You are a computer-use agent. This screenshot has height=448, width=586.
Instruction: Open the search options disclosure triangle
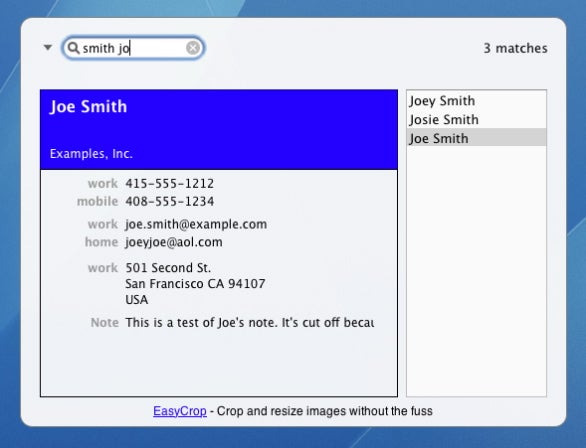point(47,47)
